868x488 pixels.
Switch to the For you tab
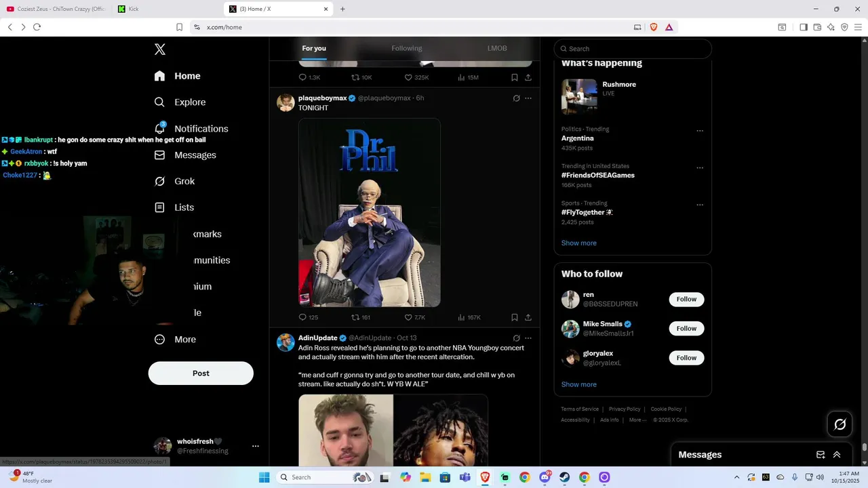tap(314, 48)
